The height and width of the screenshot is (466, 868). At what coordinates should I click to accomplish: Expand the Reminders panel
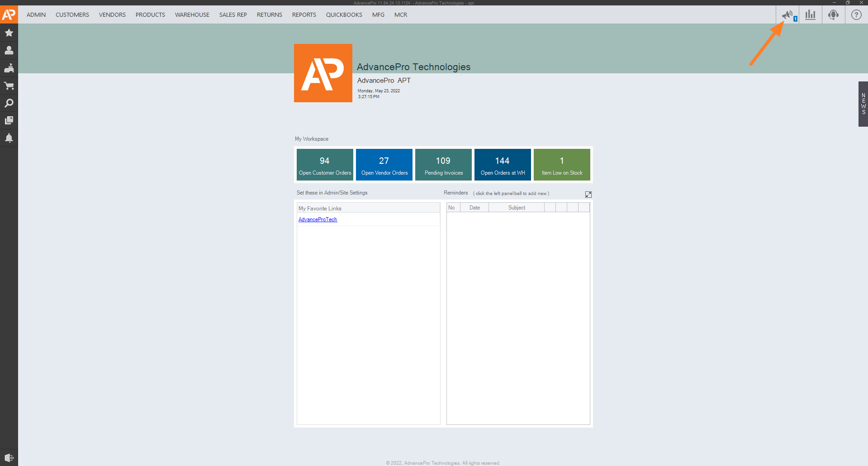click(588, 195)
